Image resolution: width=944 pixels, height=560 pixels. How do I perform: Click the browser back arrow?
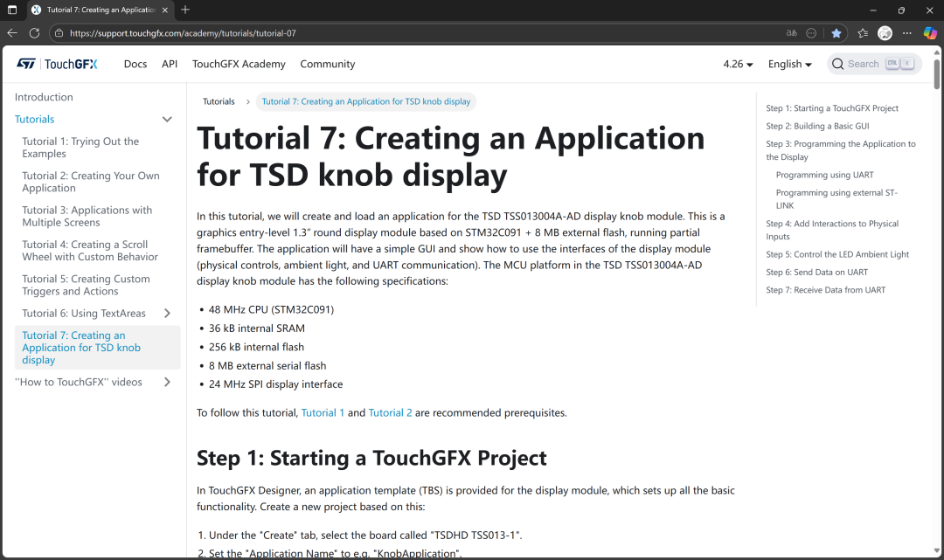[x=12, y=33]
